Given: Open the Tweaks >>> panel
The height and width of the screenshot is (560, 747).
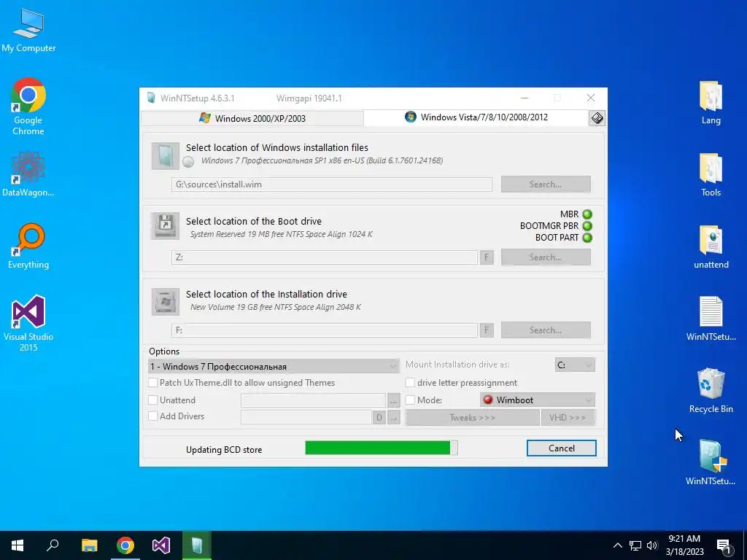Looking at the screenshot, I should click(x=472, y=418).
